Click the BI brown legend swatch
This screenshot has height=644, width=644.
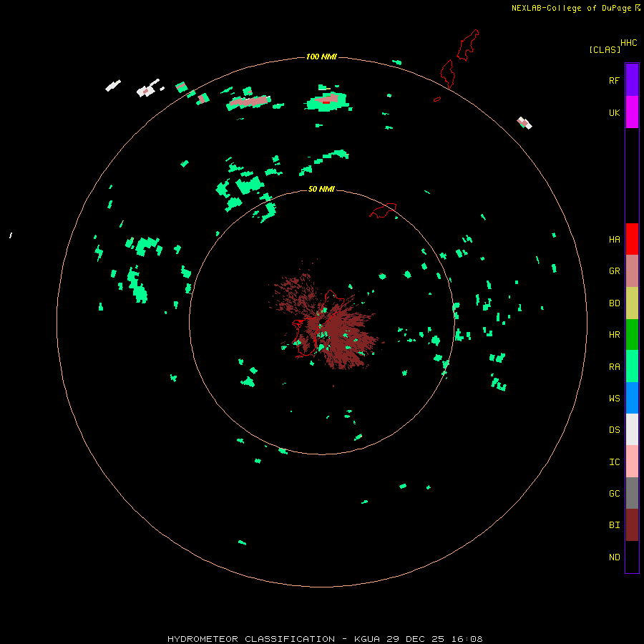632,525
